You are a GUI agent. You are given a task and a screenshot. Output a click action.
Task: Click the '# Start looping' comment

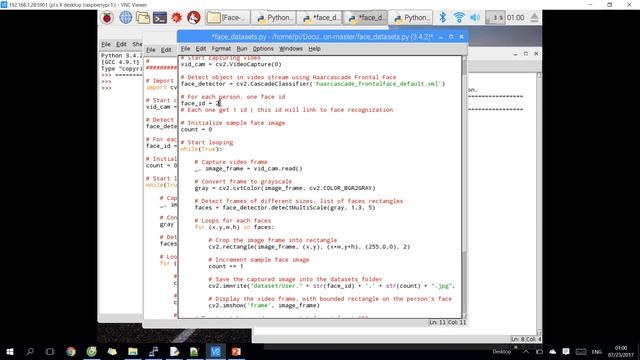[x=207, y=142]
